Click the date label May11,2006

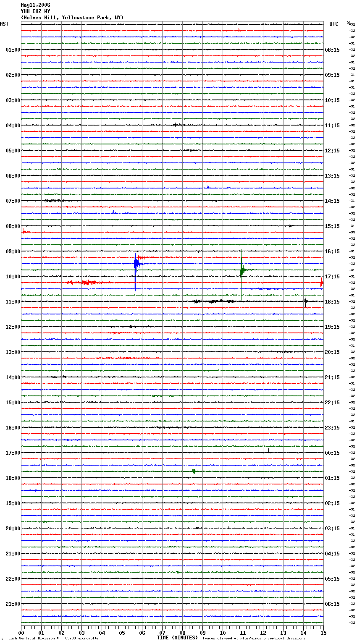[x=35, y=5]
